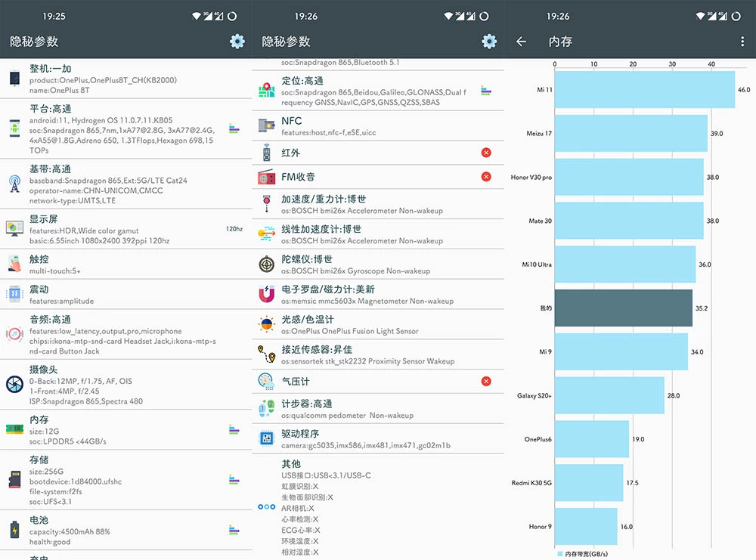Select the 陀螺仪 gyroscope icon

[265, 265]
